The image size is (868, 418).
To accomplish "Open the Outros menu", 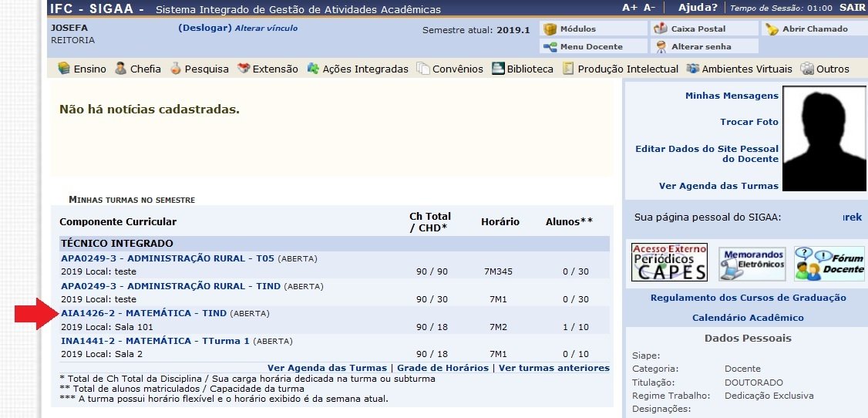I will [x=833, y=69].
